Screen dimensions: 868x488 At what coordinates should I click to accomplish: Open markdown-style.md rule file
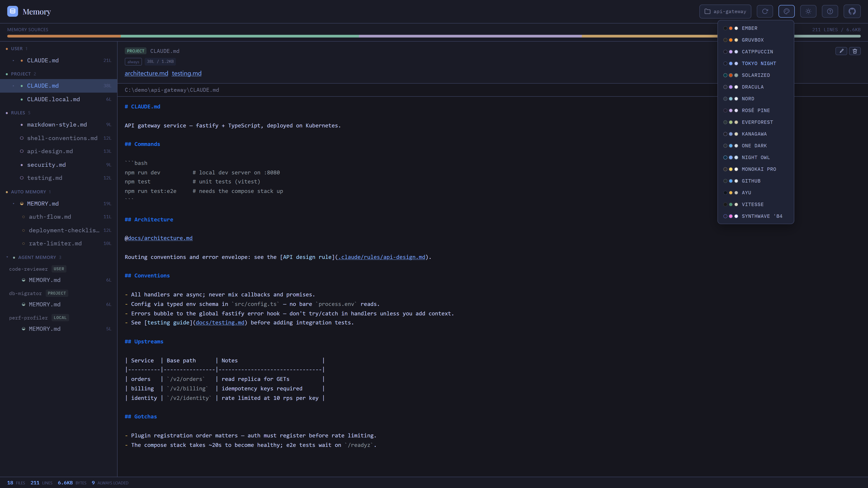[59, 125]
